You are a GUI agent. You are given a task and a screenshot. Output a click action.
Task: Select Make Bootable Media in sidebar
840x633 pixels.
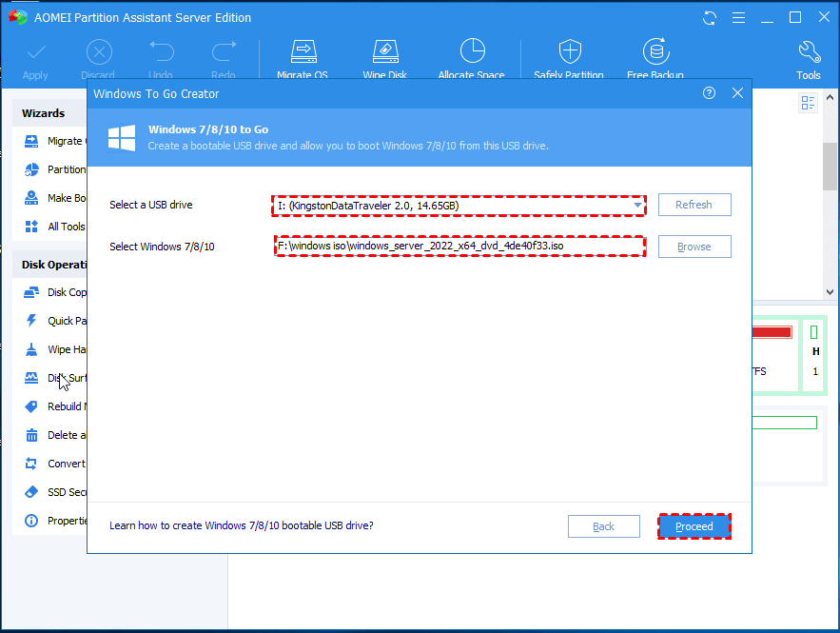(x=55, y=198)
